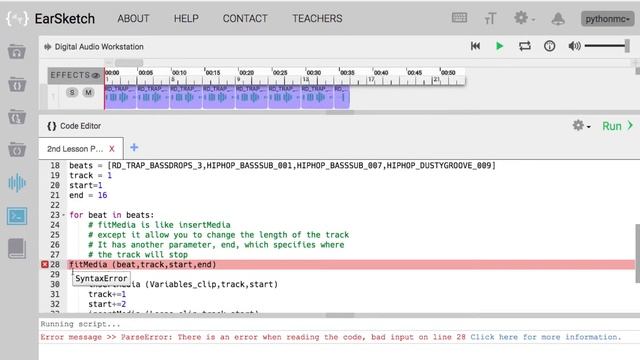Open the third sidebar folder icon
Viewport: 640px width, 360px height.
pyautogui.click(x=17, y=117)
